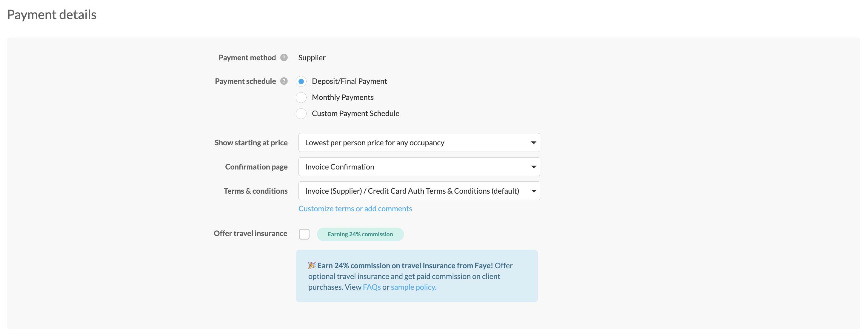Click Deposit/Final Payment label text
The image size is (868, 336).
[349, 81]
